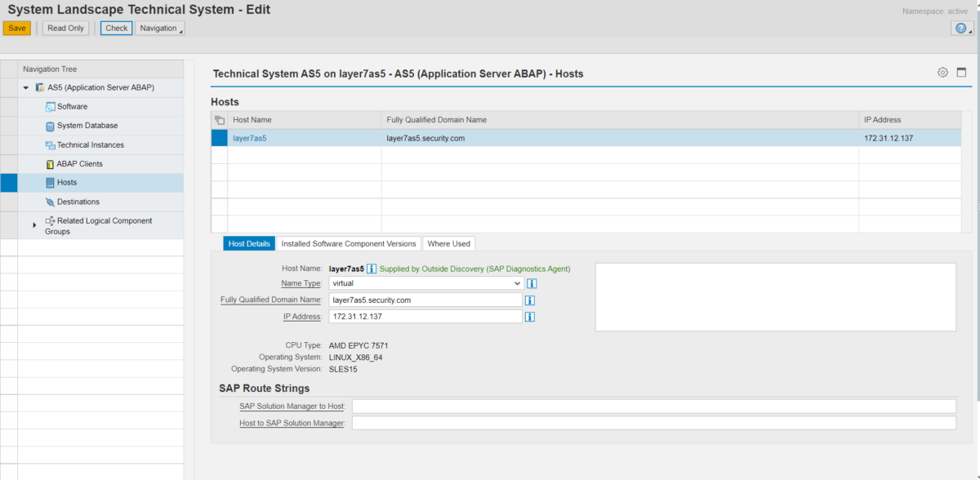Expand Related Logical Component Groups
The image size is (980, 480).
33,225
